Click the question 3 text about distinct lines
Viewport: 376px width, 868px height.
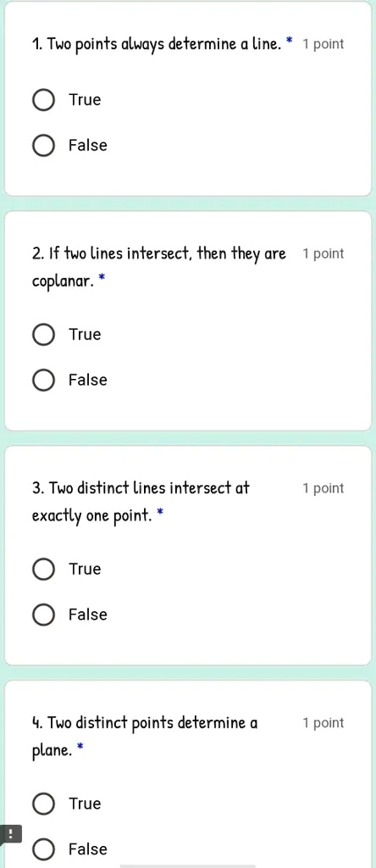pos(141,502)
